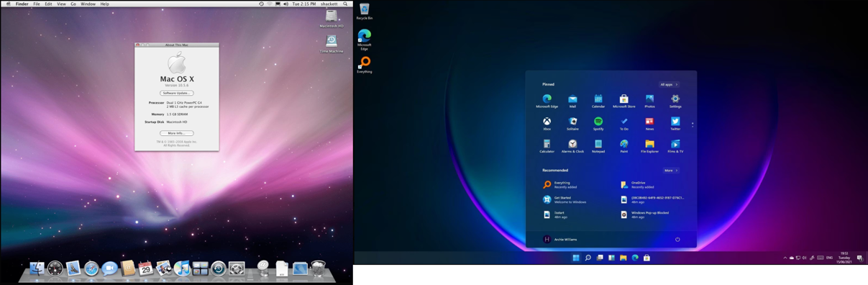
Task: Launch Films & TV from pinned apps
Action: tap(675, 146)
